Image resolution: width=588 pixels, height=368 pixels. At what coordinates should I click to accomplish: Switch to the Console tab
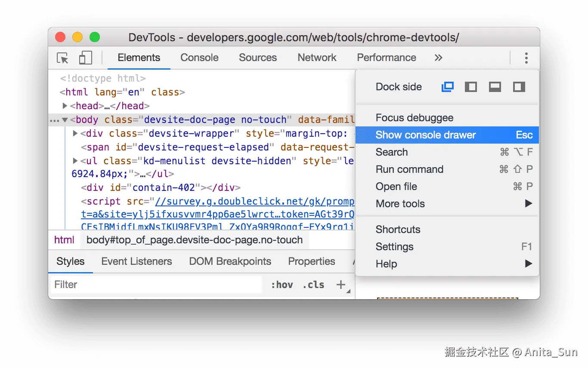pyautogui.click(x=199, y=58)
